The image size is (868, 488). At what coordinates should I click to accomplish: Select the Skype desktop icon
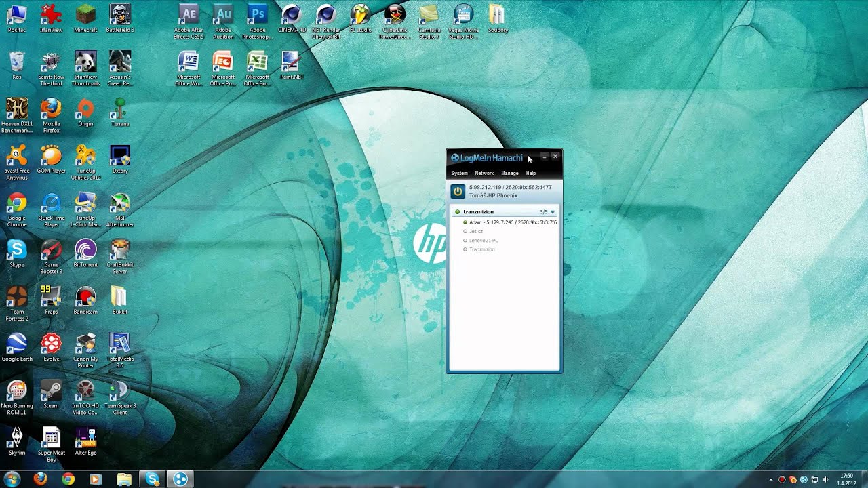pyautogui.click(x=17, y=253)
